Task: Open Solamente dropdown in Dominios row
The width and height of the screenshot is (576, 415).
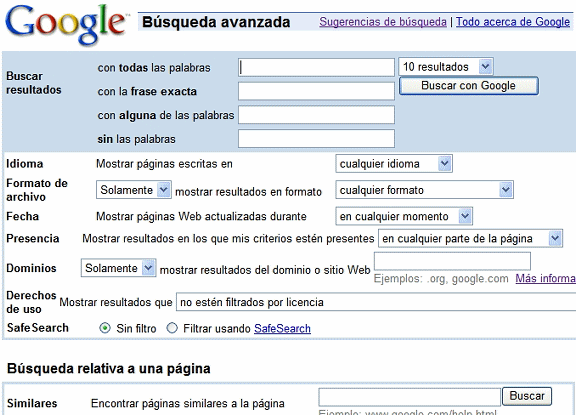Action: click(118, 268)
